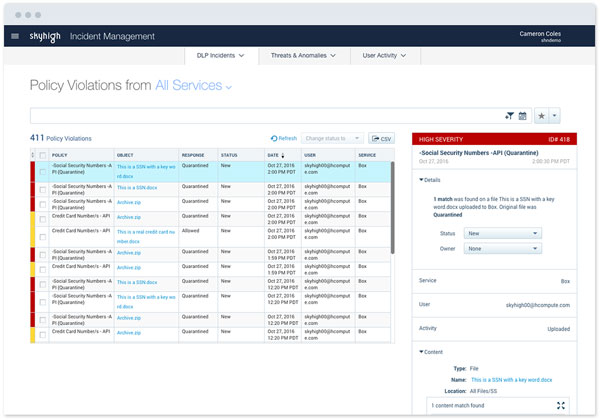This screenshot has width=600, height=420.
Task: Export violations using the CSV button
Action: 380,138
